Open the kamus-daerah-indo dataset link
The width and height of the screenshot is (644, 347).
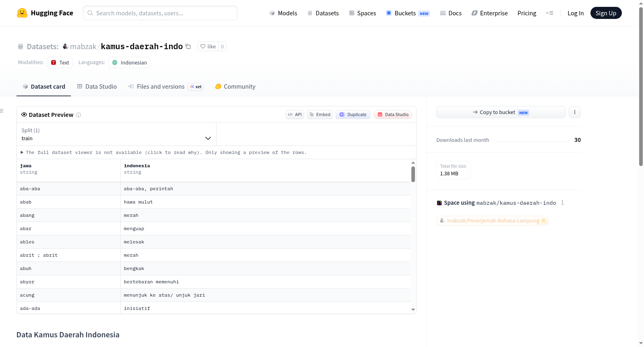point(142,46)
